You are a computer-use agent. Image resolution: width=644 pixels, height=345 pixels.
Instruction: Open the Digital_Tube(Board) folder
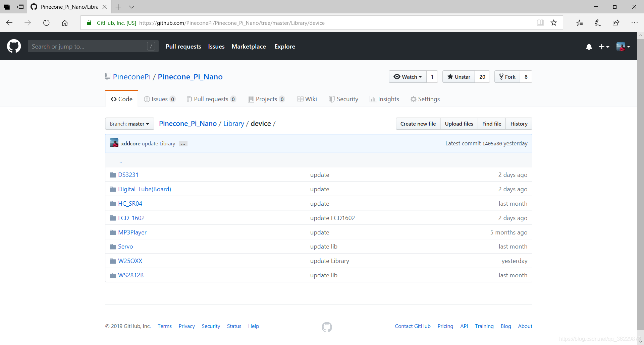pyautogui.click(x=145, y=189)
